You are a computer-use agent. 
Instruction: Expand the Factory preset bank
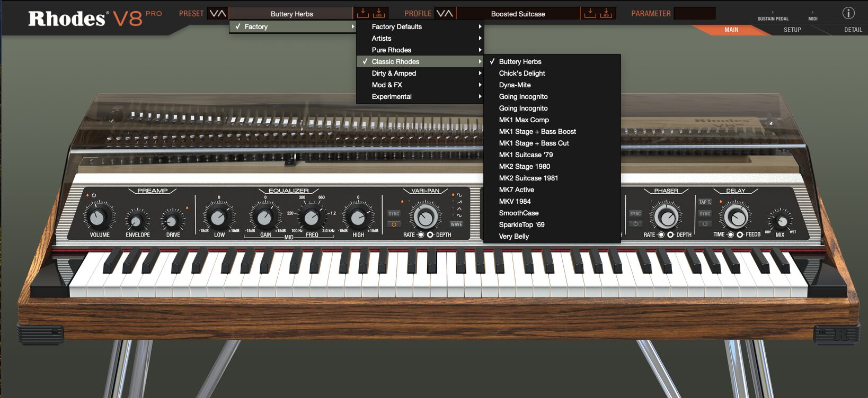coord(293,26)
